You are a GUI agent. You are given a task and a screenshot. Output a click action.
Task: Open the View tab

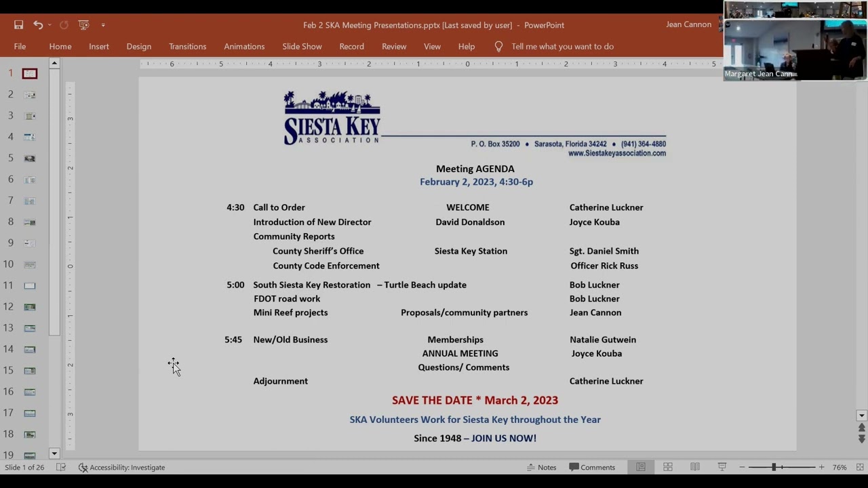coord(432,47)
